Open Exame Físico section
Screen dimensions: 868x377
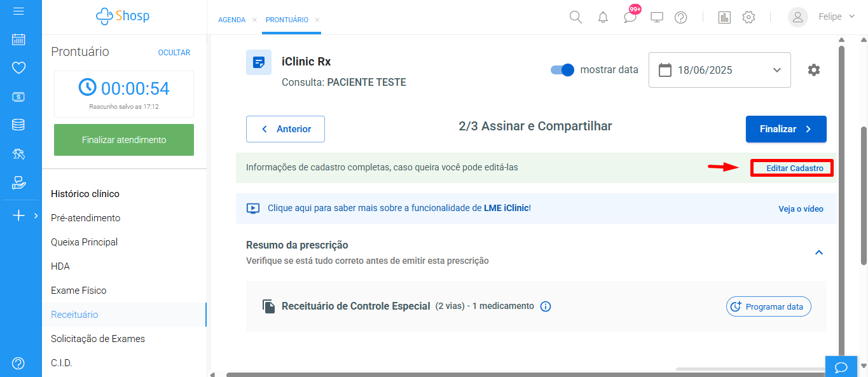(79, 291)
